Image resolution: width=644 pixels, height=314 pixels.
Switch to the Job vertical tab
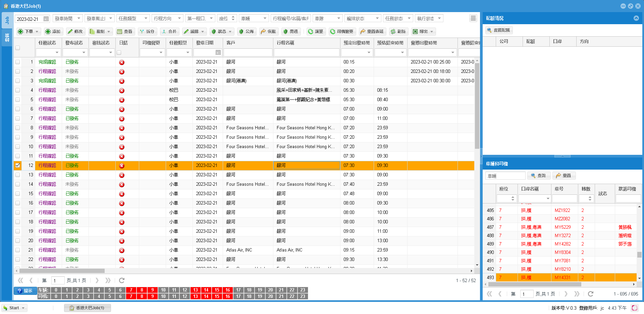click(x=7, y=20)
